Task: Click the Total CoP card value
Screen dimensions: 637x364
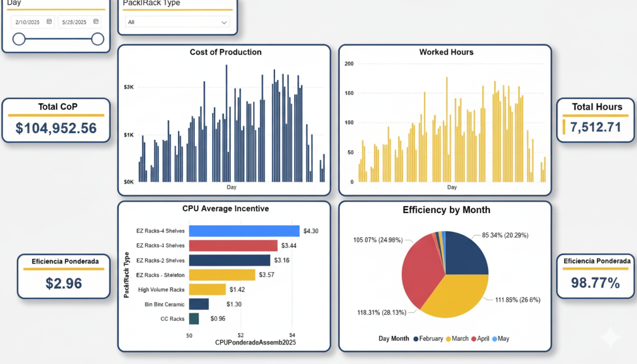Action: coord(56,128)
